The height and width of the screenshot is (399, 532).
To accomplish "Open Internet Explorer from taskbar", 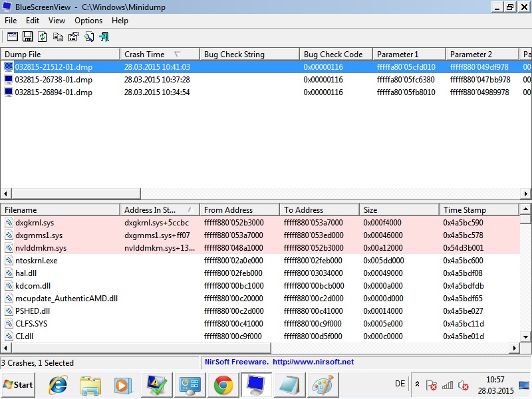I will 58,385.
